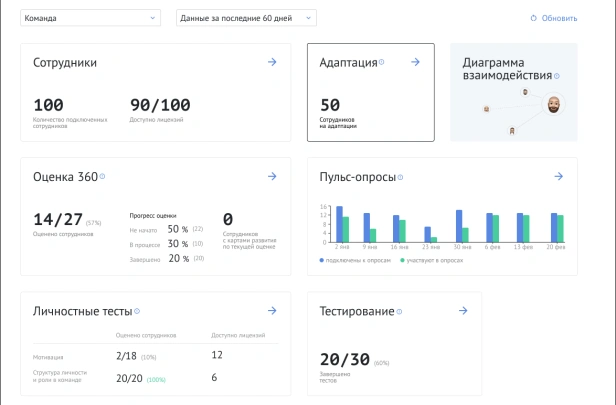Select the large bearded avatar in diagram
The width and height of the screenshot is (616, 405).
tap(554, 104)
